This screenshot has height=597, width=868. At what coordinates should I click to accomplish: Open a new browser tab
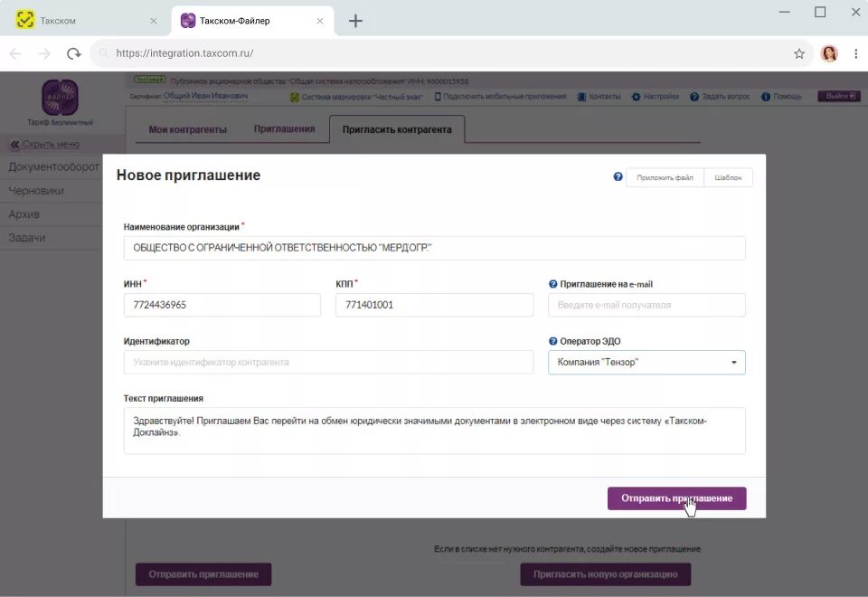tap(355, 21)
